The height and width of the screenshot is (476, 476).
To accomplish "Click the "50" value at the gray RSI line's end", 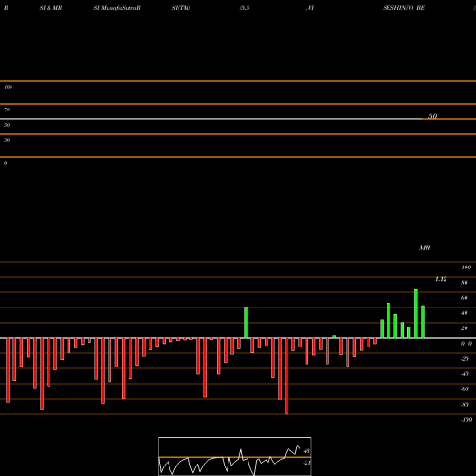I will [x=433, y=116].
